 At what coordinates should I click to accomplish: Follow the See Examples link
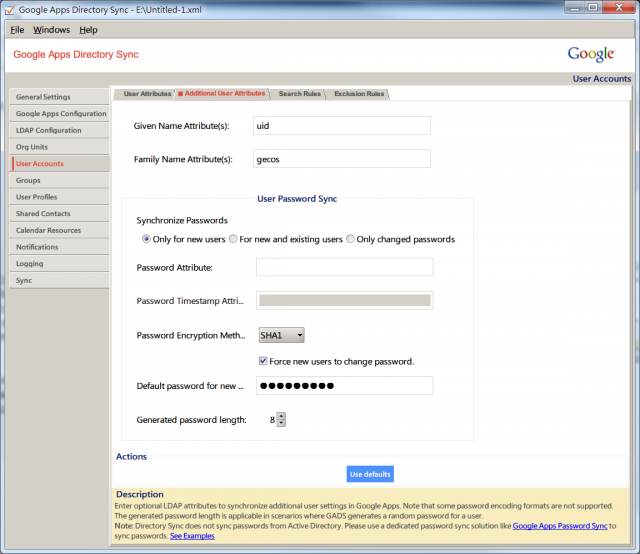(x=192, y=536)
